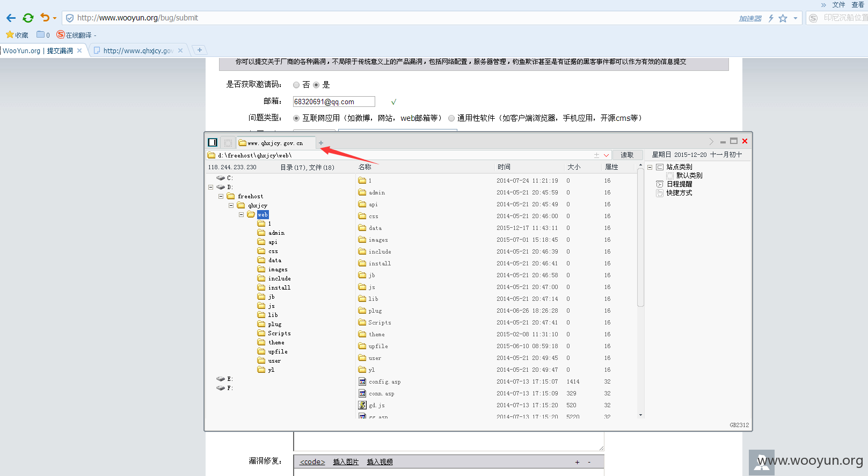Collapse the D: drive tree node
Viewport: 868px width, 476px height.
210,187
